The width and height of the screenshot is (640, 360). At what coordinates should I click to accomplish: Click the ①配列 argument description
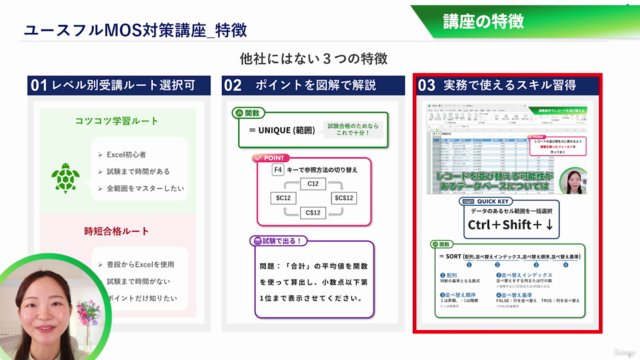[x=460, y=278]
